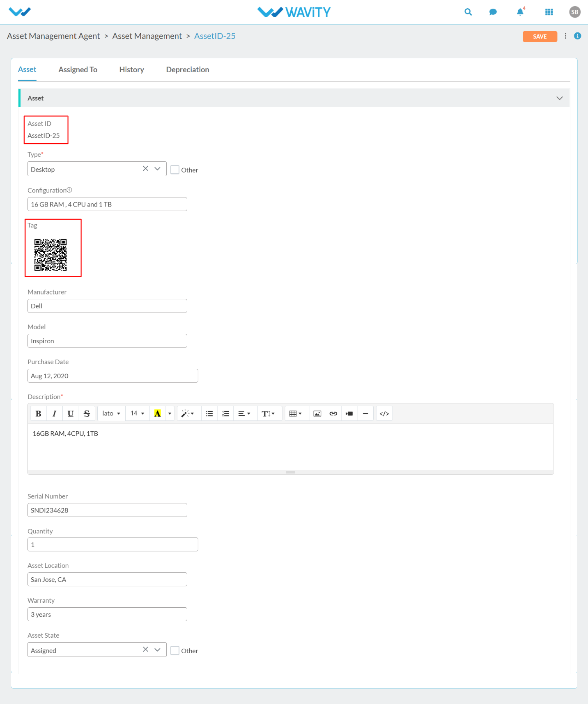Click the Warranty field

point(107,614)
